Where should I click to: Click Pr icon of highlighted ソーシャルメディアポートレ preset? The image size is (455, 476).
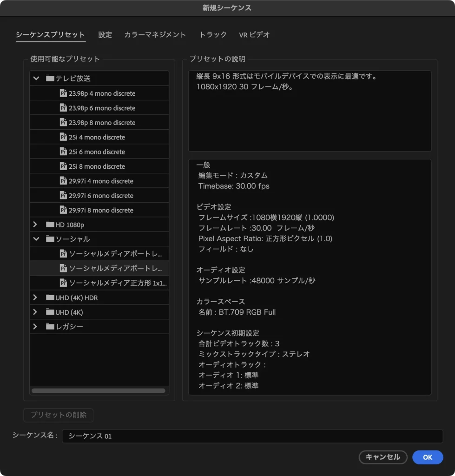[63, 268]
